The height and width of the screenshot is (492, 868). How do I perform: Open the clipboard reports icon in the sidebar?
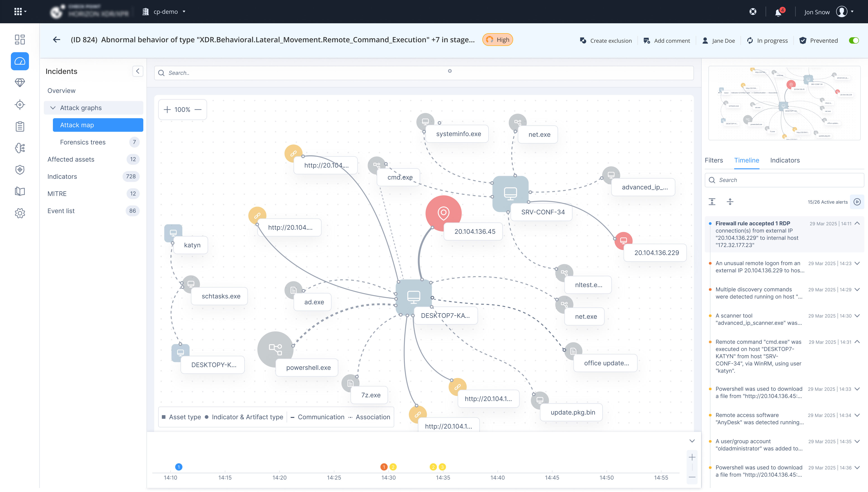(x=20, y=126)
